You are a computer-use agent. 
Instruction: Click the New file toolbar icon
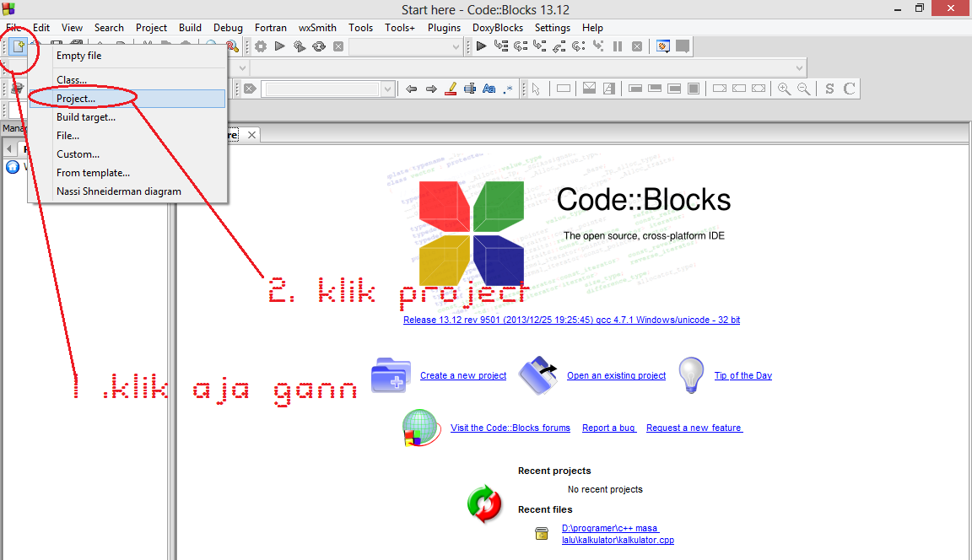point(19,46)
